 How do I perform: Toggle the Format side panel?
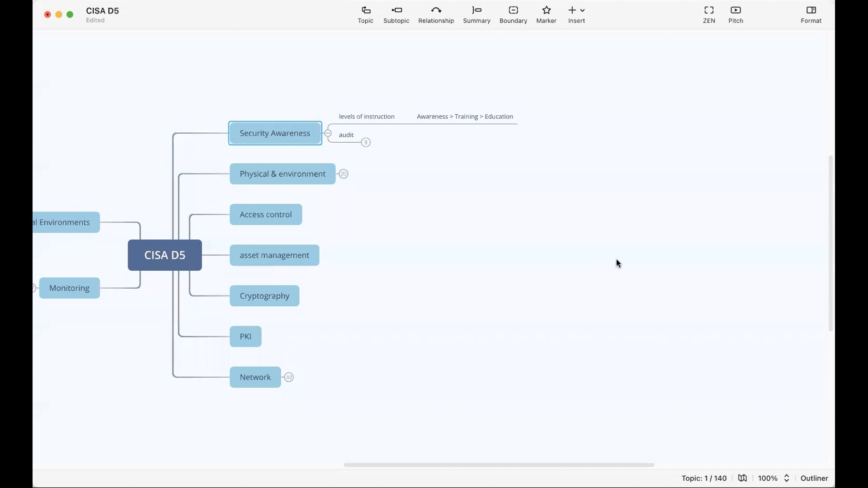tap(811, 14)
